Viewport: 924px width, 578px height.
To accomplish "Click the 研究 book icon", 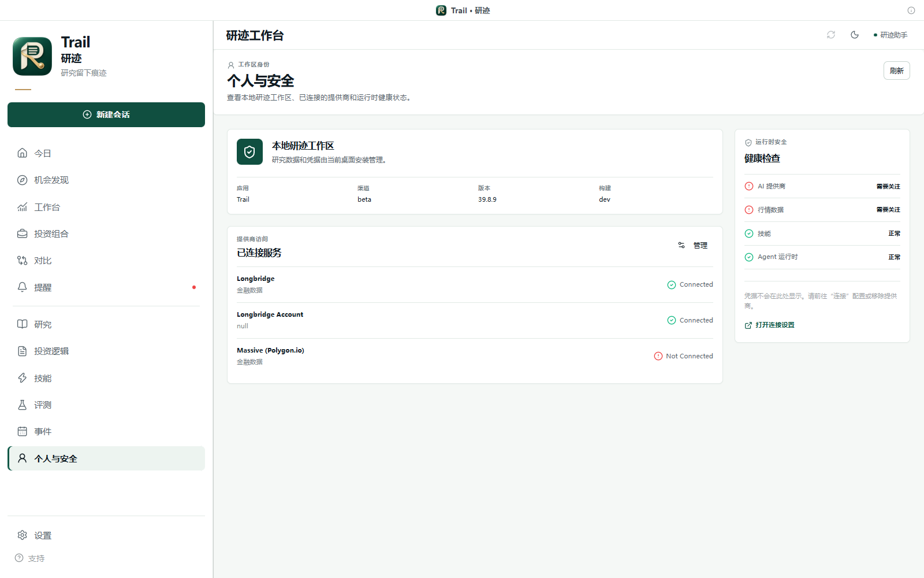I will pyautogui.click(x=22, y=324).
